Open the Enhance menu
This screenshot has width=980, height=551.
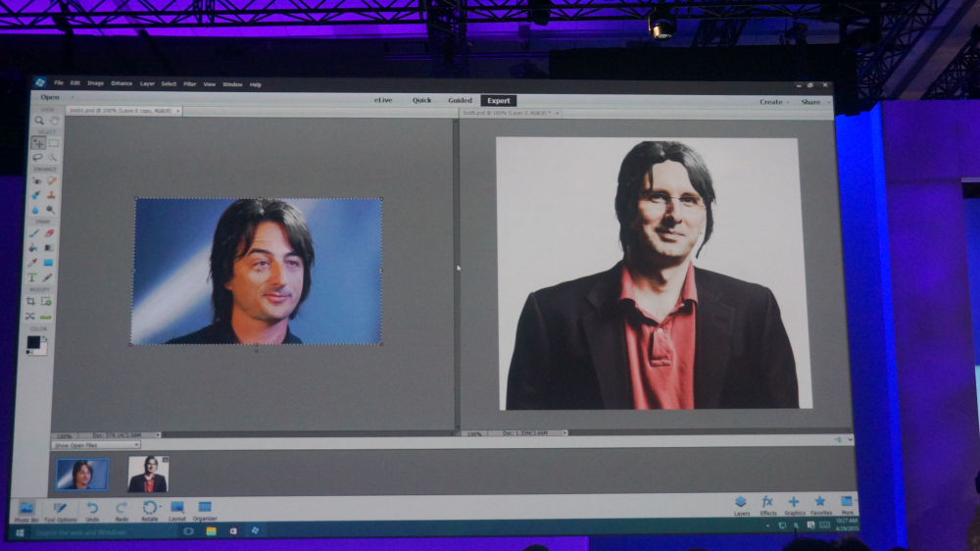[x=122, y=84]
